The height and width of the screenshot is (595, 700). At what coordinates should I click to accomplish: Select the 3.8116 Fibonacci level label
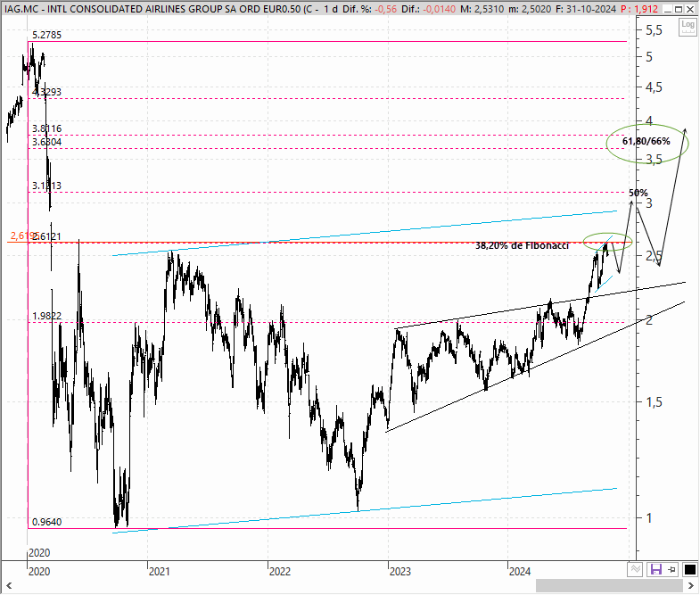tap(47, 128)
